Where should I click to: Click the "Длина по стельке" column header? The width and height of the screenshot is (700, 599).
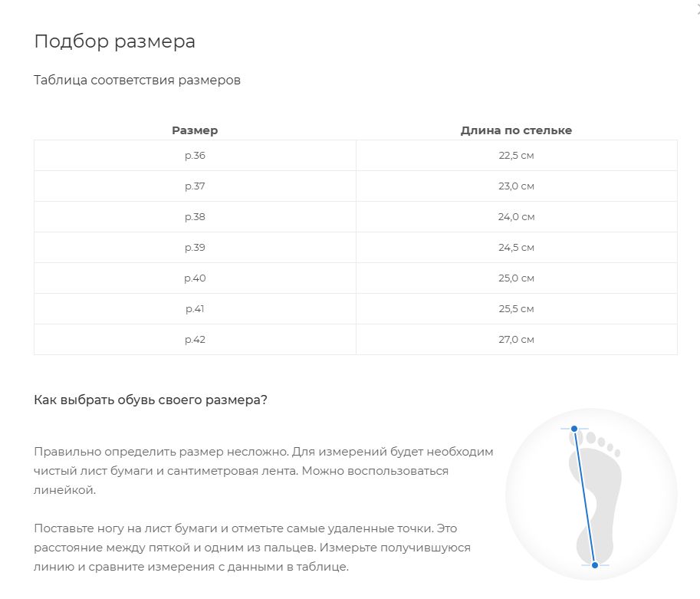pyautogui.click(x=516, y=130)
